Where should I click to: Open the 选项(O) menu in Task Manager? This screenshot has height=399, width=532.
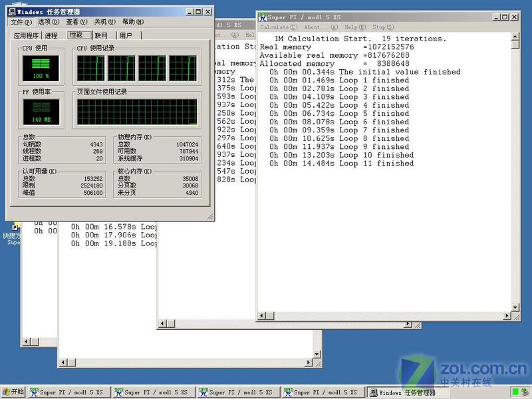pos(48,22)
